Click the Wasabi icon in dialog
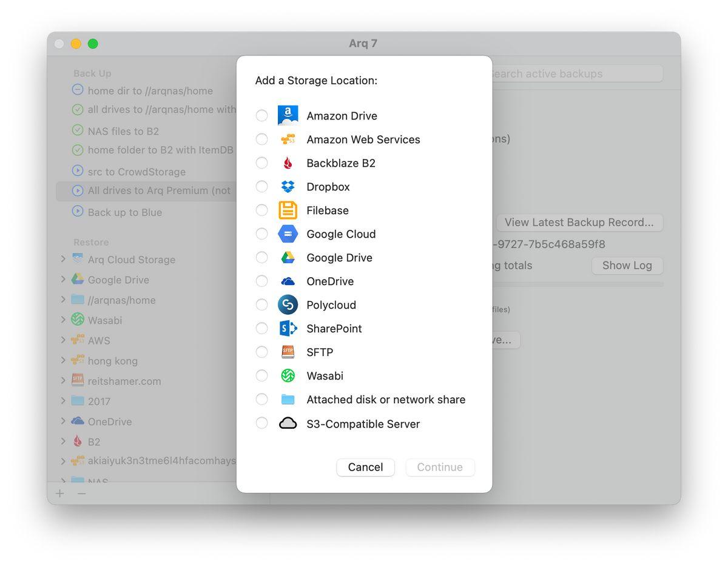The height and width of the screenshot is (567, 728). tap(288, 375)
